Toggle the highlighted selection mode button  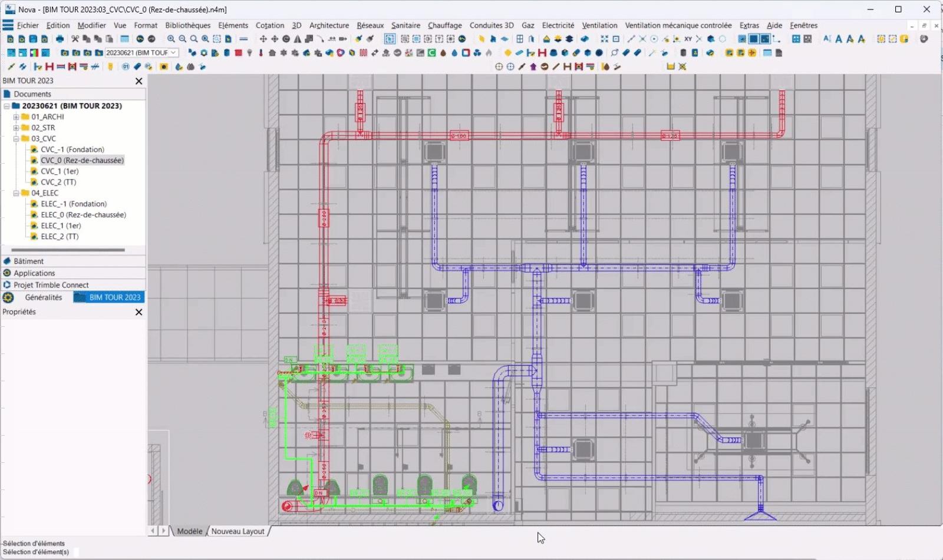pyautogui.click(x=390, y=39)
